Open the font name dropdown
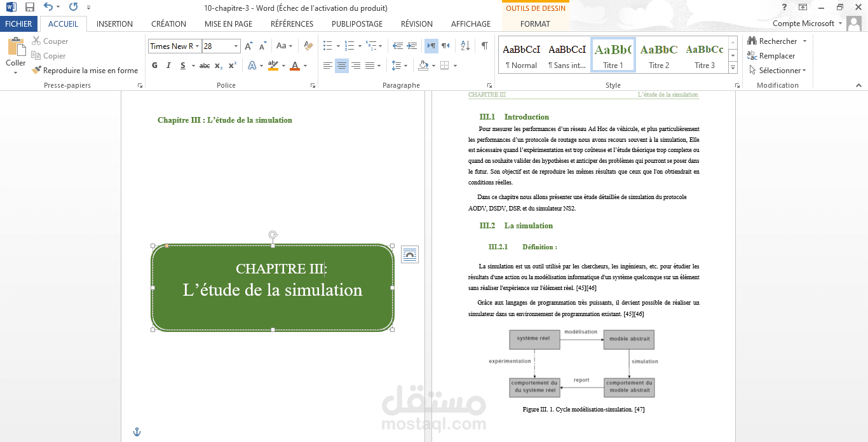This screenshot has height=442, width=868. tap(197, 46)
